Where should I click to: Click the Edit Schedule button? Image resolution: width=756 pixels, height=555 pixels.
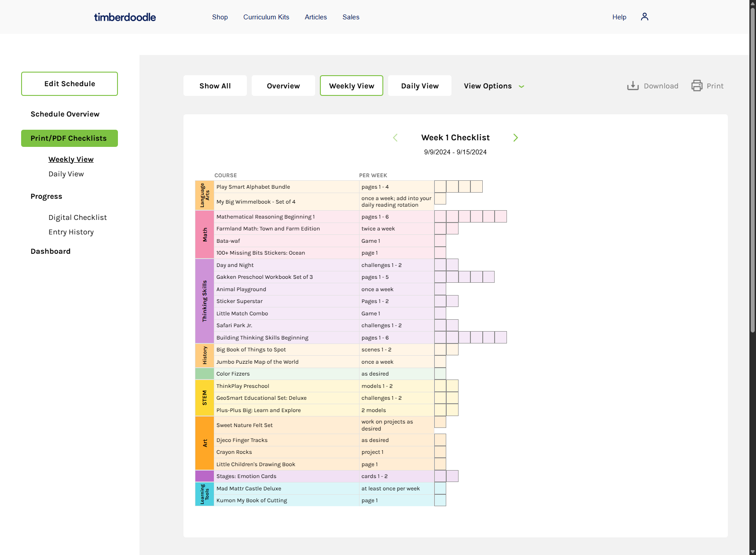click(x=70, y=84)
